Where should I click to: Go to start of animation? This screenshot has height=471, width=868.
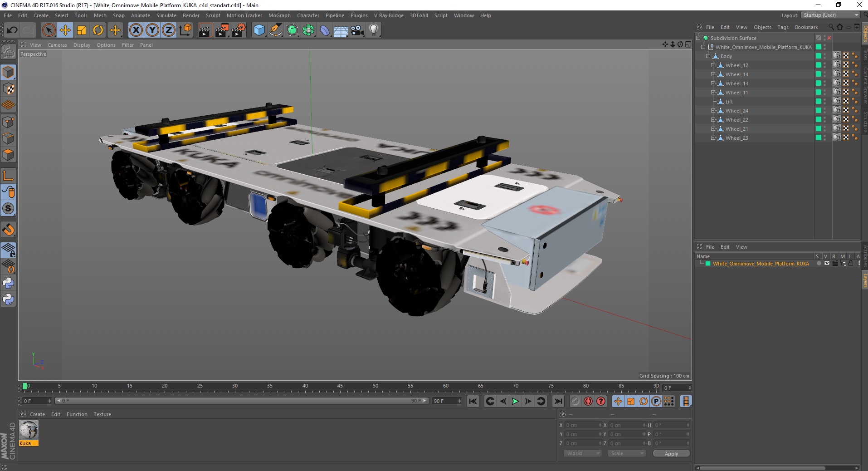[x=473, y=401]
